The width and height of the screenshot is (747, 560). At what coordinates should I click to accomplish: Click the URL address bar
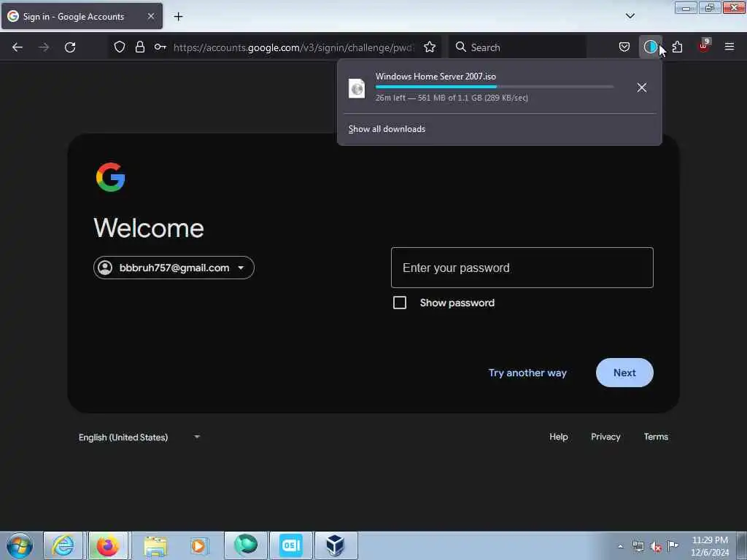tap(294, 47)
